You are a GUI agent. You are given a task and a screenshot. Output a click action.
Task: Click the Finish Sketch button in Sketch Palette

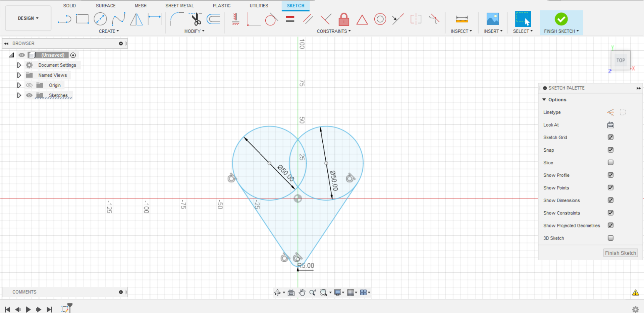pyautogui.click(x=620, y=253)
